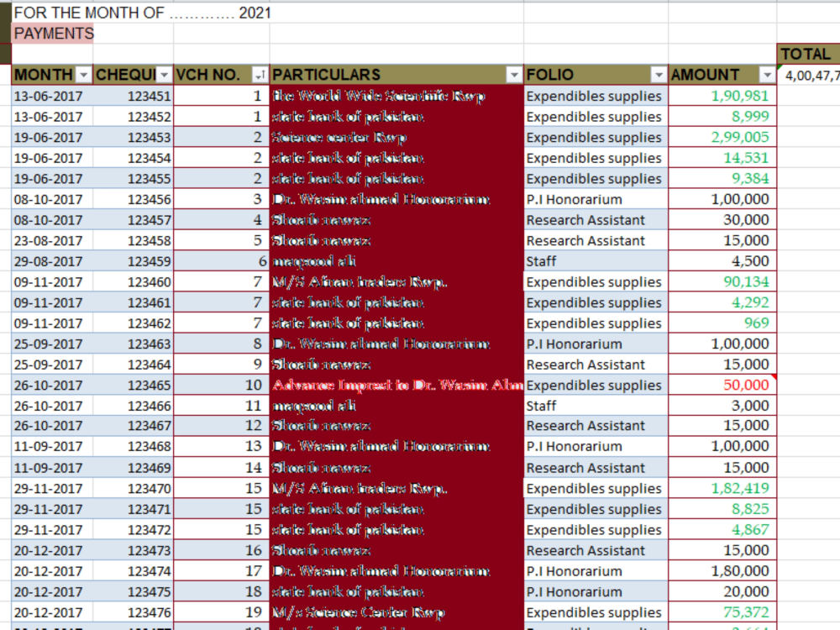Click date 08-10-2017 for cheque 123457
The width and height of the screenshot is (840, 630).
[48, 220]
